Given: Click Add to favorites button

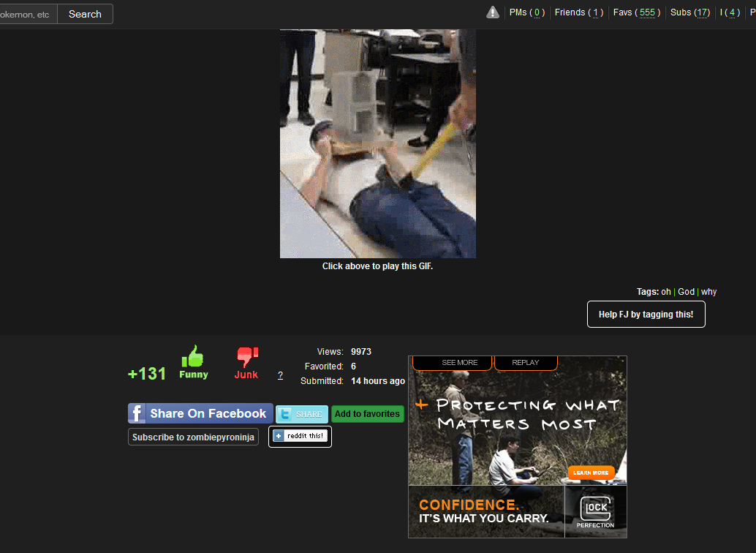Looking at the screenshot, I should pos(367,414).
